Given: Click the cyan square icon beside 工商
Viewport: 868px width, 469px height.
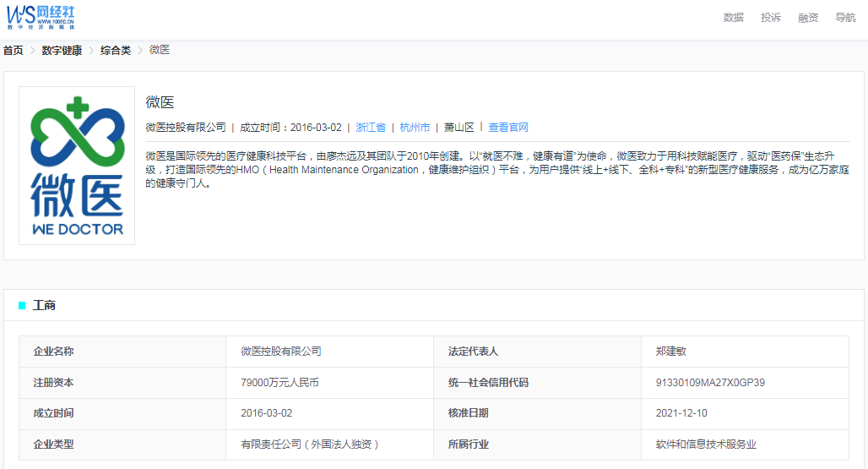Looking at the screenshot, I should tap(22, 305).
